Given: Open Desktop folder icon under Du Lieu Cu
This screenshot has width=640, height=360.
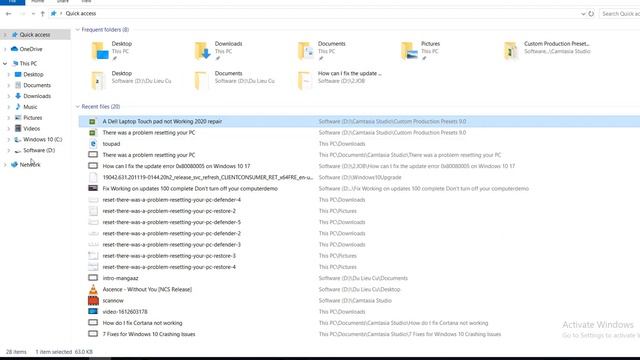Looking at the screenshot, I should tap(98, 80).
